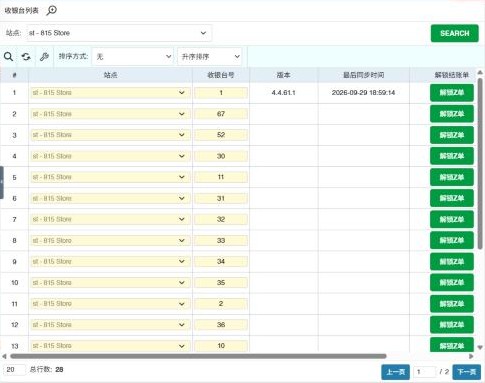Click the 版本 column header

click(284, 75)
